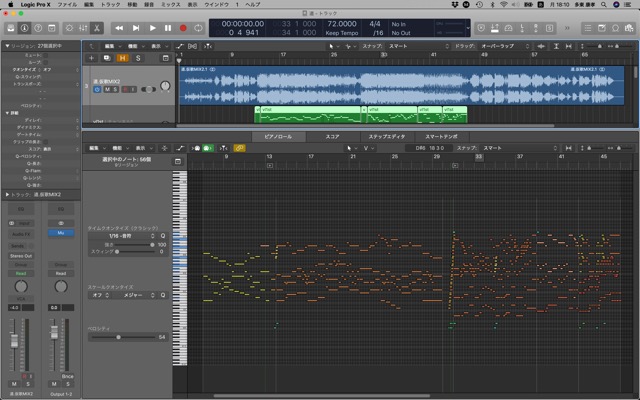Click time quantize Q button
This screenshot has height=400, width=640.
point(163,236)
